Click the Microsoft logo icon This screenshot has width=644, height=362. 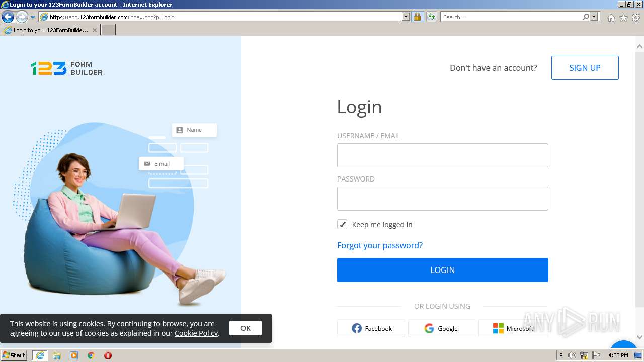(498, 328)
